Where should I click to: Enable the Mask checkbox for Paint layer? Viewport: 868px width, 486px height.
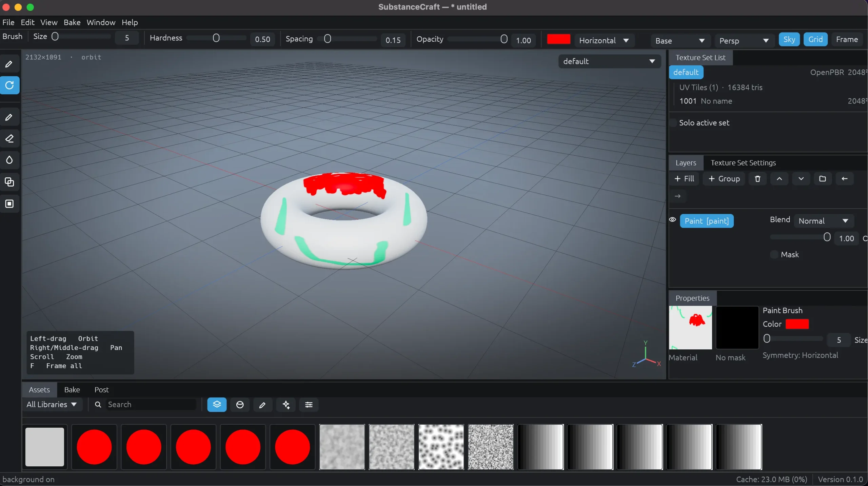[x=774, y=254]
